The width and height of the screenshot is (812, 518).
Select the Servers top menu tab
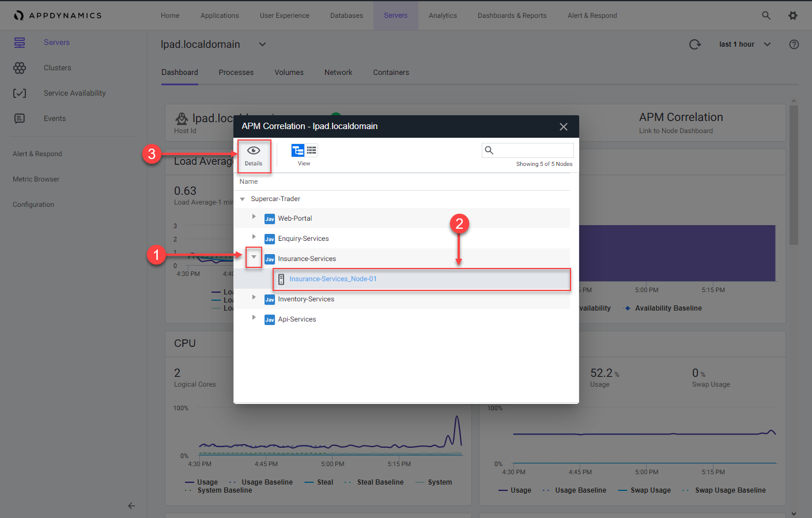[395, 16]
